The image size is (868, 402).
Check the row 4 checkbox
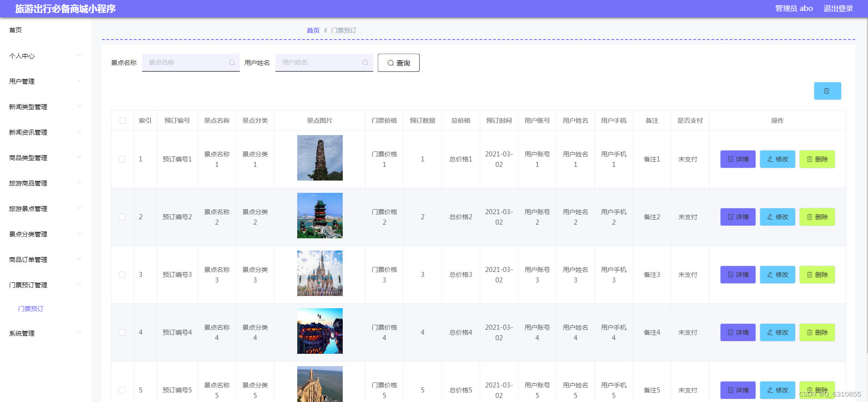coord(122,332)
